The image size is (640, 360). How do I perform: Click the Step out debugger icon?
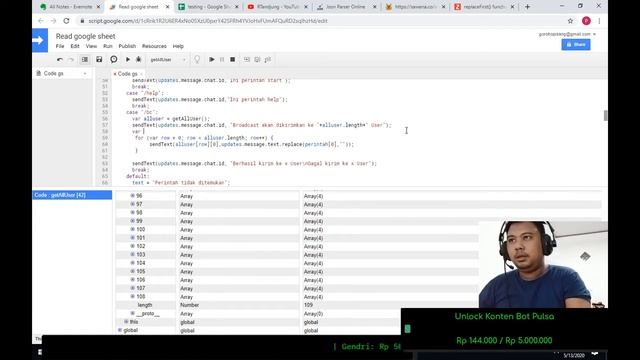(x=268, y=60)
